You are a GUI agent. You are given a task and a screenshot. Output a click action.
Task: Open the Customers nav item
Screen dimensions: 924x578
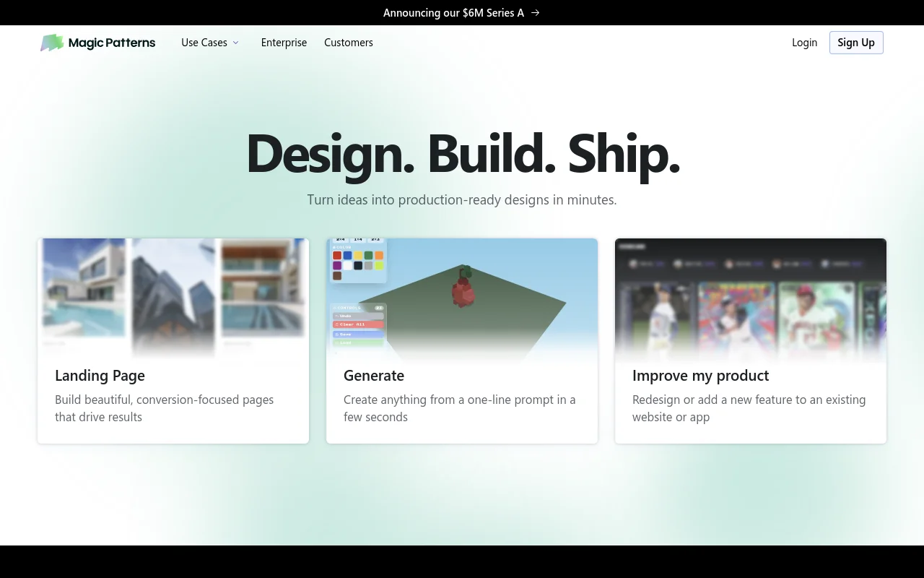tap(348, 43)
